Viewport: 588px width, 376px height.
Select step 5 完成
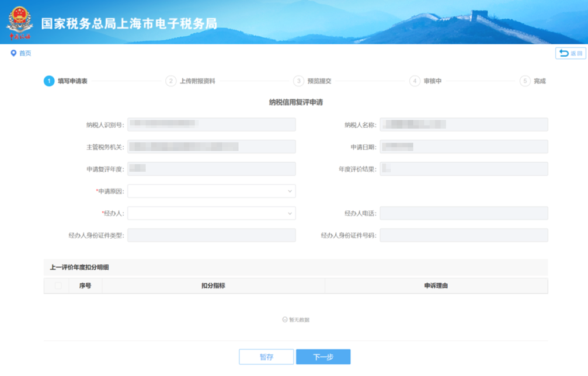533,81
